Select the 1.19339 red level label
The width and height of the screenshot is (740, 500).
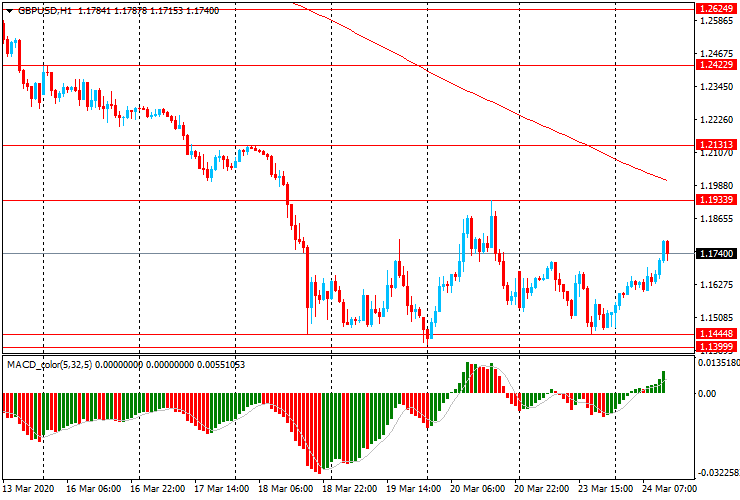point(716,200)
